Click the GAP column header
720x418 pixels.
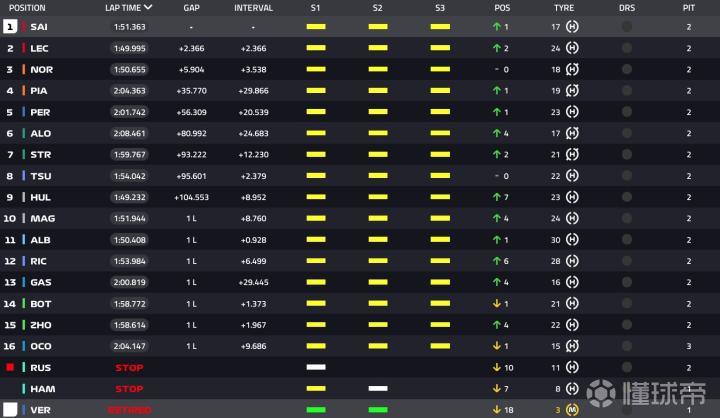coord(191,7)
